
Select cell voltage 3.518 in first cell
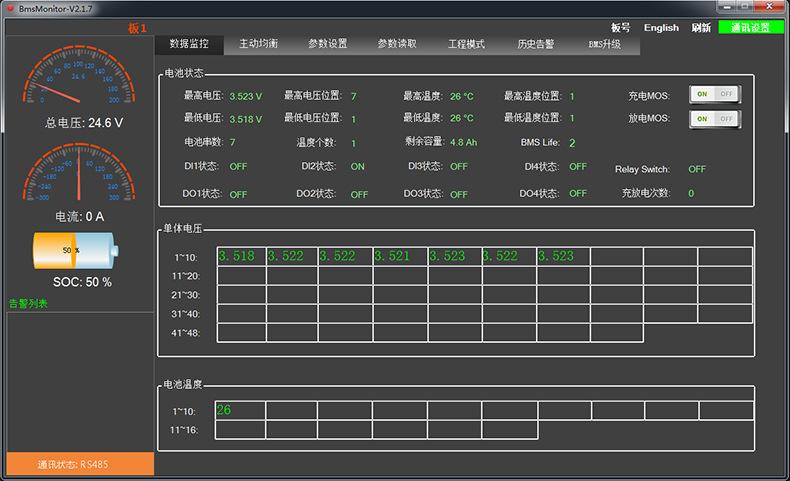click(x=241, y=256)
